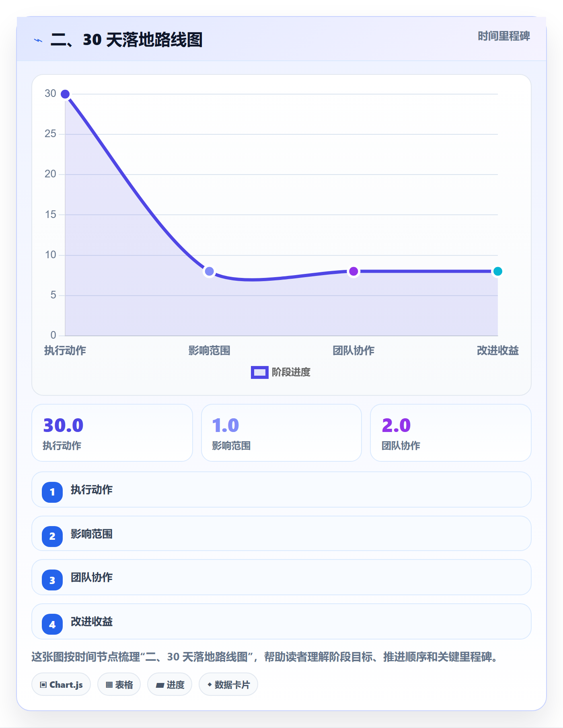Click the 1.0 影响范围 data card
The width and height of the screenshot is (563, 728).
tap(281, 433)
